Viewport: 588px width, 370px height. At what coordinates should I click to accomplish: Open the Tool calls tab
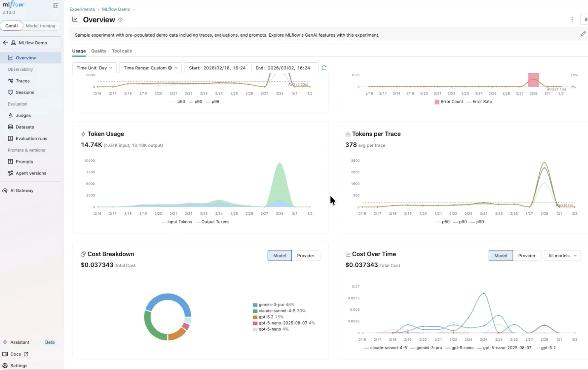(122, 51)
